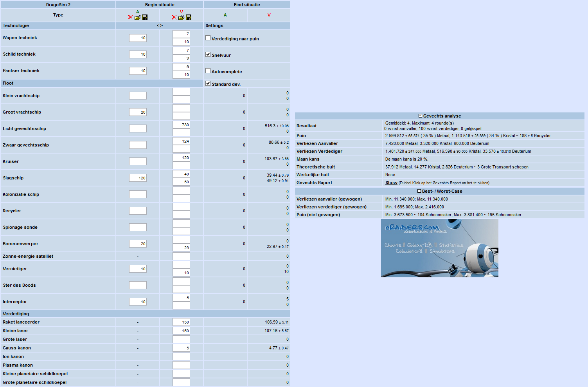588x387 pixels.
Task: Click the Floot section header
Action: point(102,83)
